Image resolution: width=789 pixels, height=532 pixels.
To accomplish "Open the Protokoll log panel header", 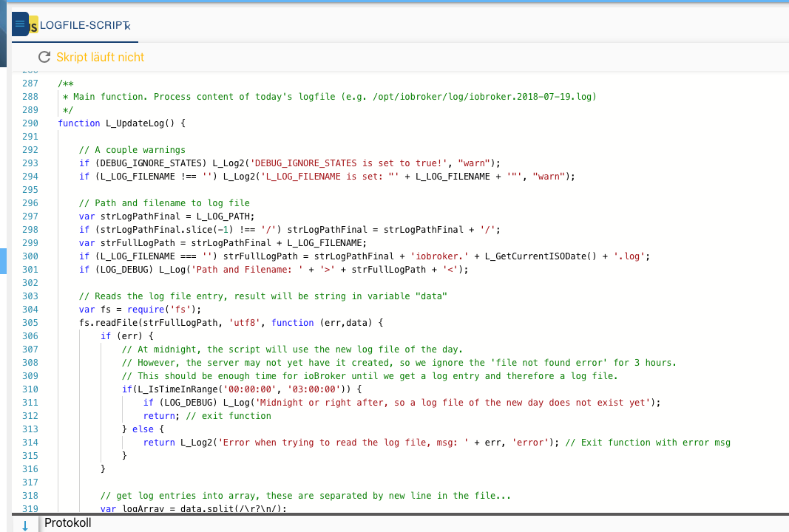I will [68, 523].
